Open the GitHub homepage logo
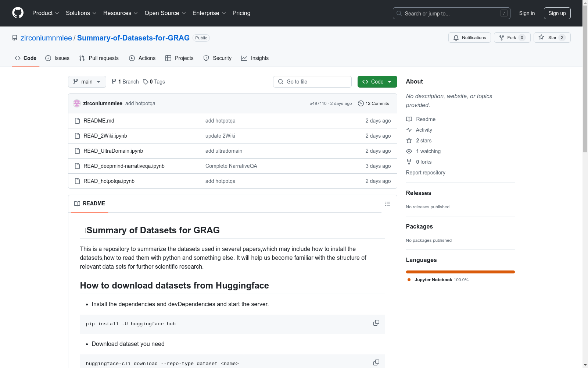Viewport: 588px width, 368px height. 18,13
